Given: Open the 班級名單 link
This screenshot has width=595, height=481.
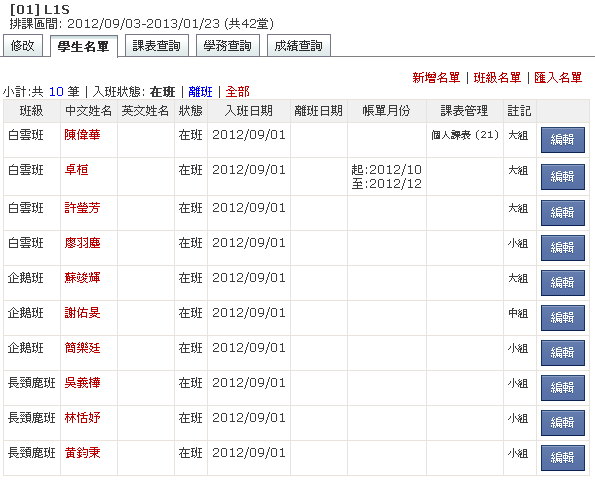Looking at the screenshot, I should point(497,78).
